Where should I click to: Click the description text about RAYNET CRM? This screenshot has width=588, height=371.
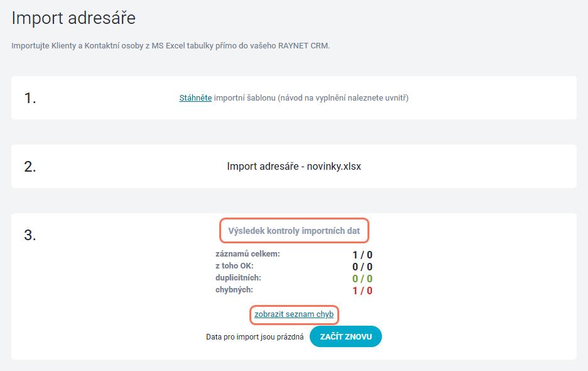coord(171,46)
